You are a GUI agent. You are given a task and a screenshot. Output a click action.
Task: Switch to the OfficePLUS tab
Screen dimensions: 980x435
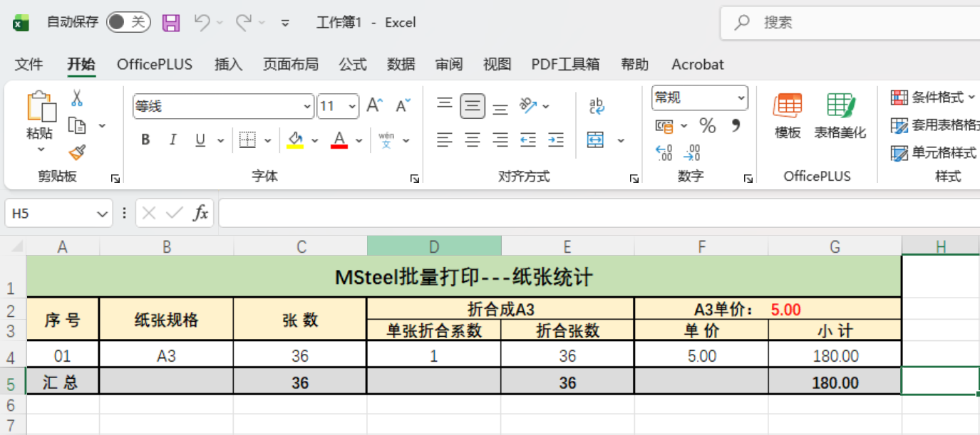[155, 64]
